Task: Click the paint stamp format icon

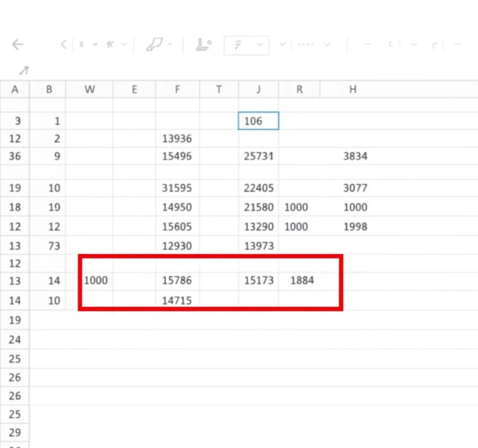Action: [x=204, y=45]
